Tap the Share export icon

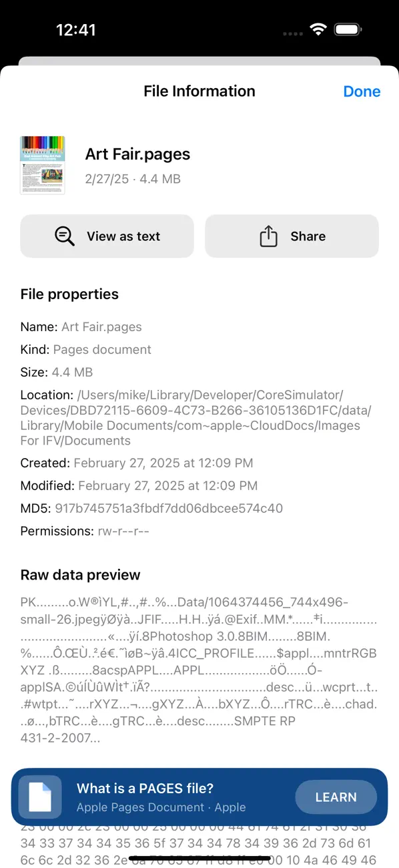(269, 236)
